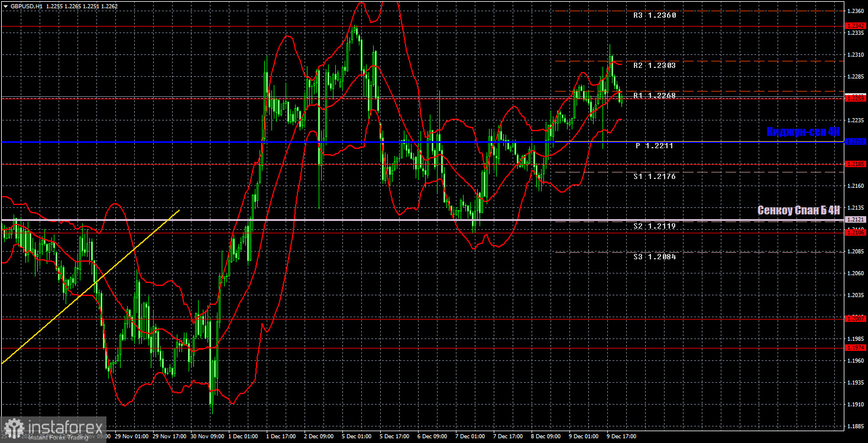Select the R3 1.2360 pivot label
The width and height of the screenshot is (868, 443).
coord(655,15)
